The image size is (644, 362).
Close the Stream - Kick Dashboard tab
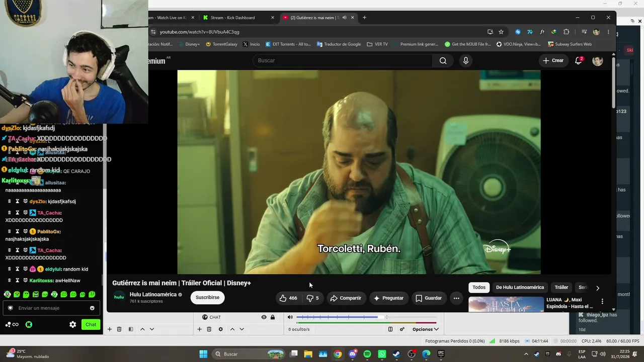click(x=273, y=18)
